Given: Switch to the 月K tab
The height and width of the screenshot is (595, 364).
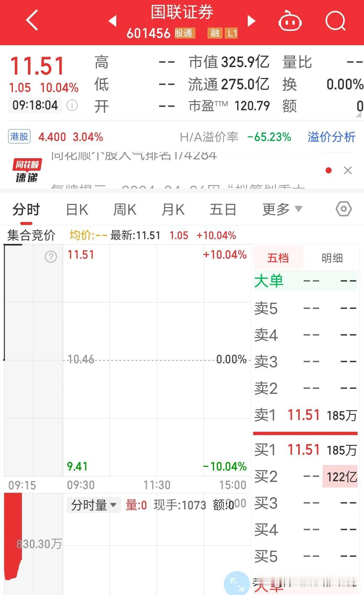Looking at the screenshot, I should (x=173, y=209).
